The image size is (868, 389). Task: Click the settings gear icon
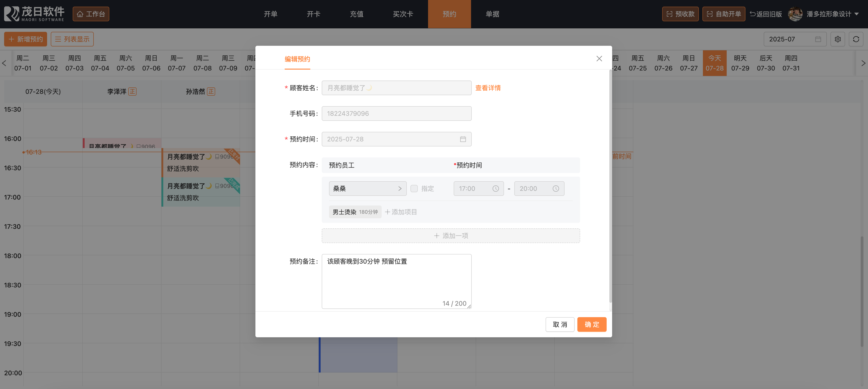click(x=837, y=39)
